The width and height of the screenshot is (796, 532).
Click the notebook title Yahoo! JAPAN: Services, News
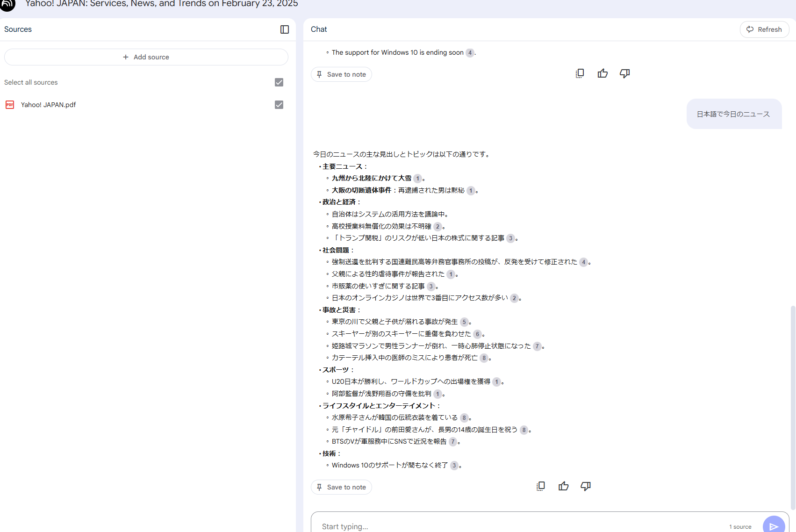point(162,4)
